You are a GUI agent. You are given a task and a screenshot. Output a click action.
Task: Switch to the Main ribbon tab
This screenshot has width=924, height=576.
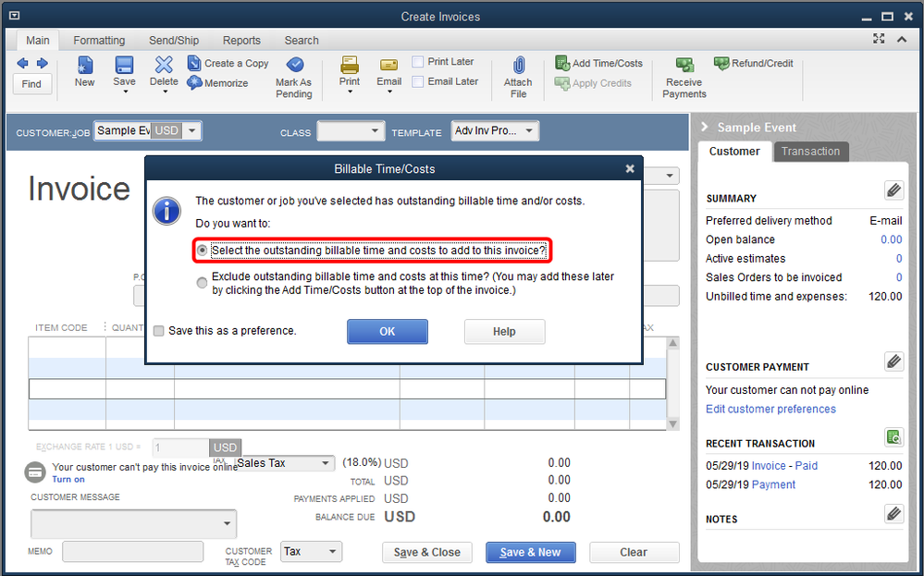click(x=38, y=41)
